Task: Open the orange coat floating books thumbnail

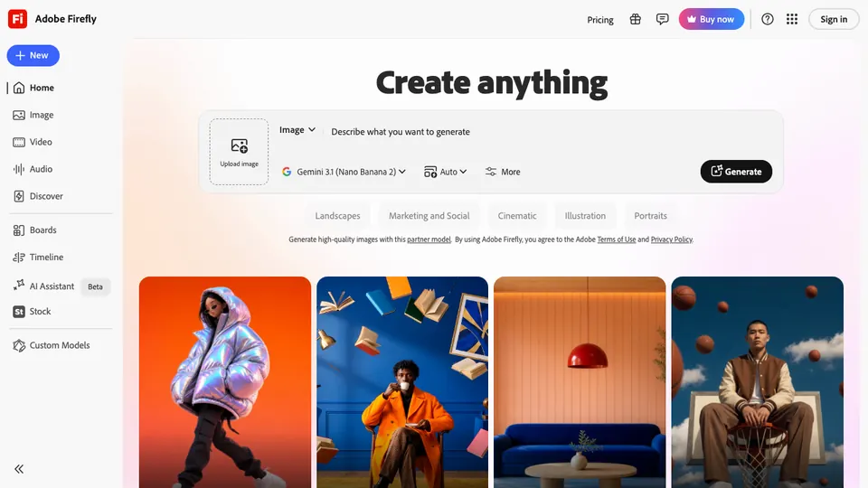Action: (402, 382)
